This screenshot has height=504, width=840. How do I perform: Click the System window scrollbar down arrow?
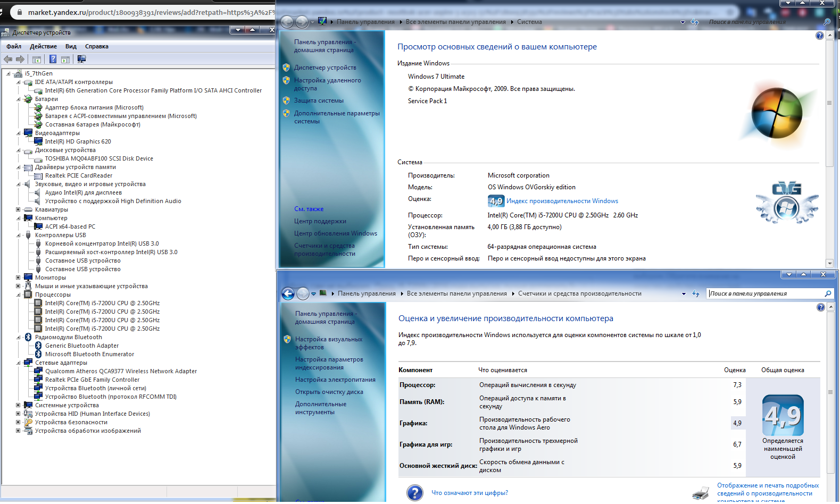[x=829, y=263]
